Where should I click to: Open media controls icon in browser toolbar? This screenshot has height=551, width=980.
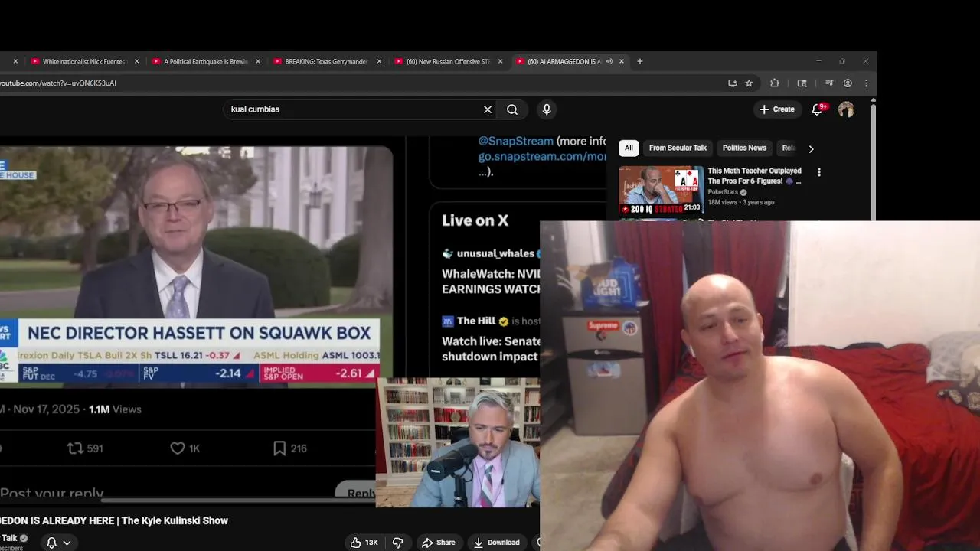pos(829,83)
